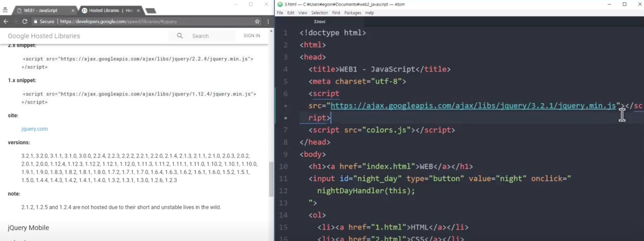Close the WEB1 - JavaScript tab
Image resolution: width=644 pixels, height=241 pixels.
point(73,10)
